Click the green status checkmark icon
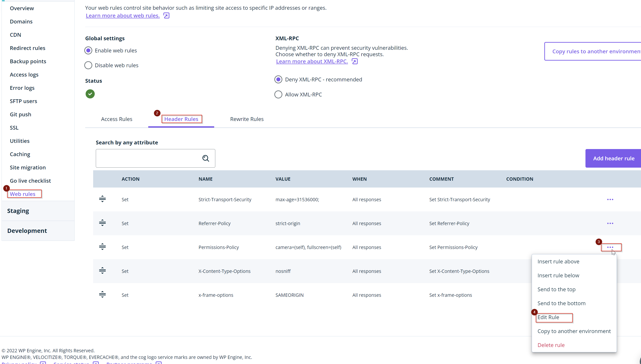Image resolution: width=641 pixels, height=364 pixels. [90, 94]
